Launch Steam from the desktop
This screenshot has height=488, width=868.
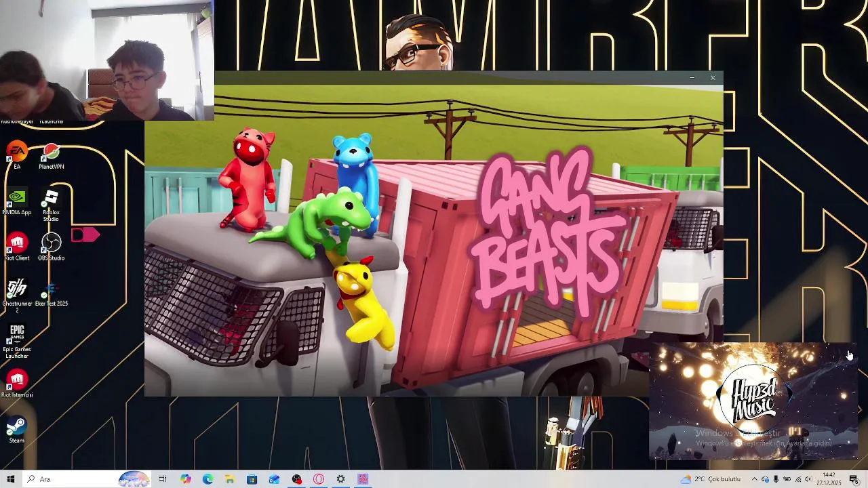click(17, 430)
